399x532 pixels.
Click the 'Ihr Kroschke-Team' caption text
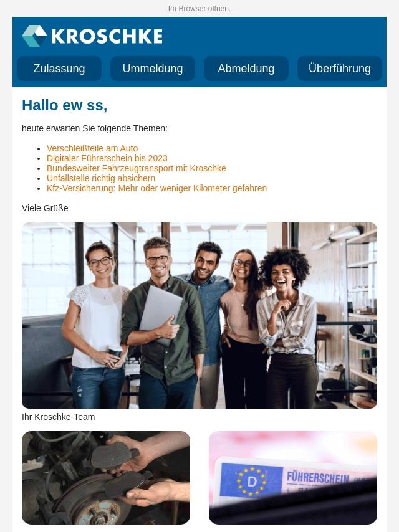(59, 417)
